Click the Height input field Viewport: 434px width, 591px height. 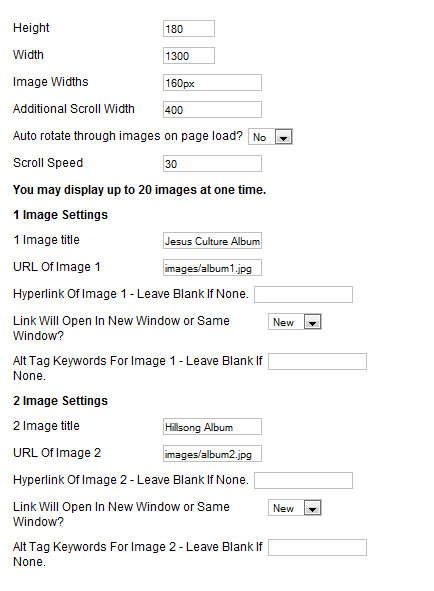(189, 29)
